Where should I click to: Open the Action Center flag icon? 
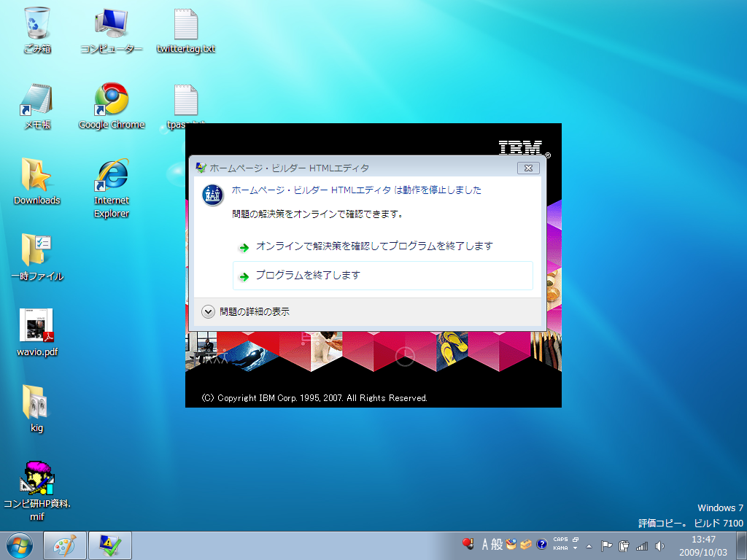tap(606, 546)
